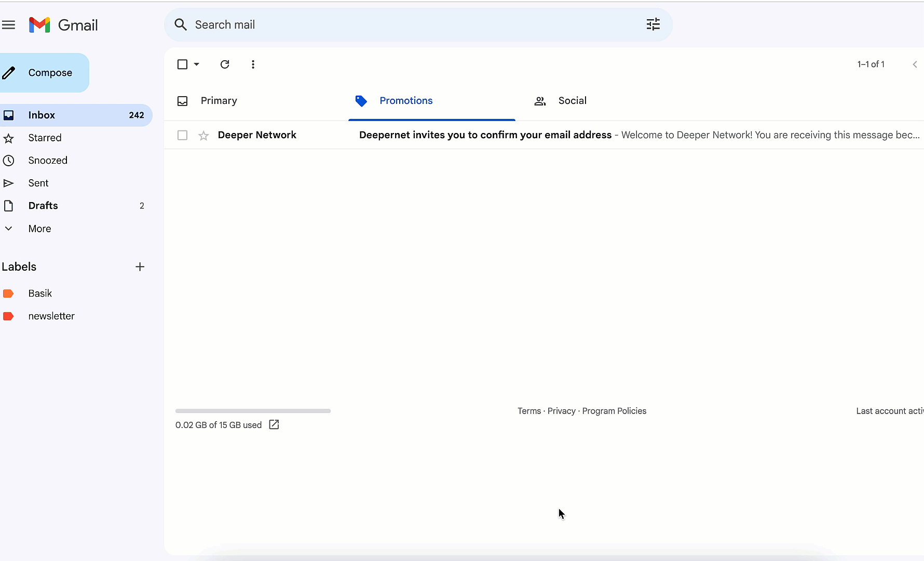This screenshot has height=561, width=924.
Task: Open storage management external link icon
Action: click(274, 425)
